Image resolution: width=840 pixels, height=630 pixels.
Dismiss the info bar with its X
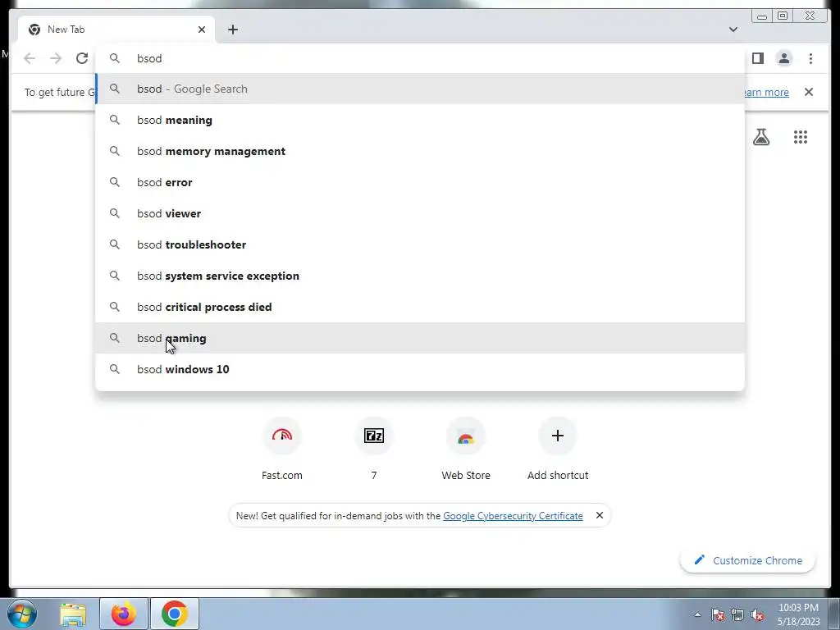[x=809, y=92]
